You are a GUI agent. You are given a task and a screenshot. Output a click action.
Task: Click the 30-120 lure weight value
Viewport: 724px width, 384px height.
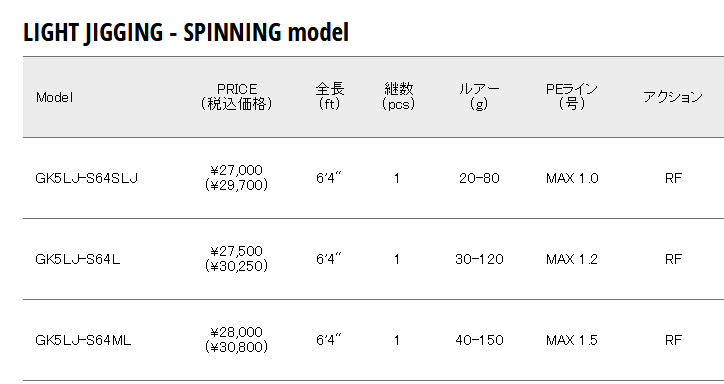click(x=479, y=259)
